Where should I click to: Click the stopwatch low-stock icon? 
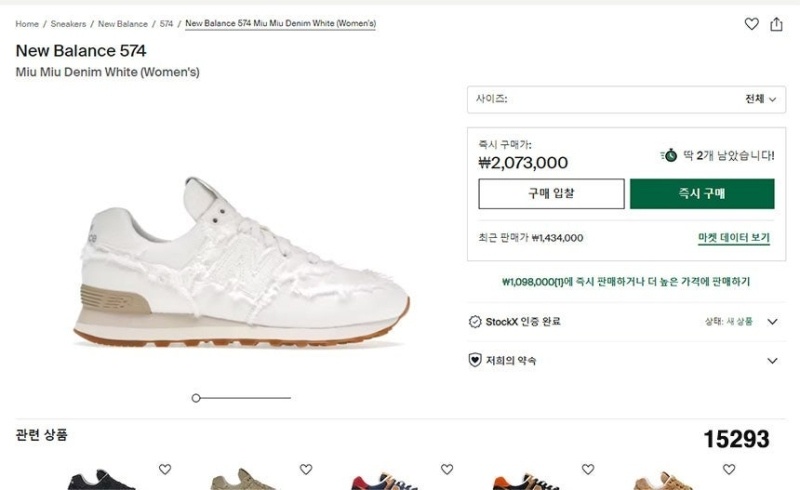pyautogui.click(x=669, y=155)
